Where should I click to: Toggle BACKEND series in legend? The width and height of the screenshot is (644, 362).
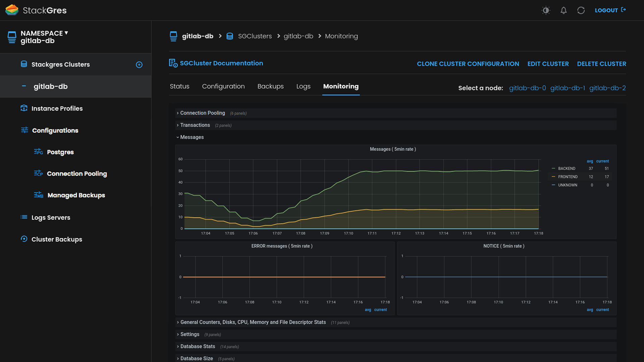[x=567, y=169]
